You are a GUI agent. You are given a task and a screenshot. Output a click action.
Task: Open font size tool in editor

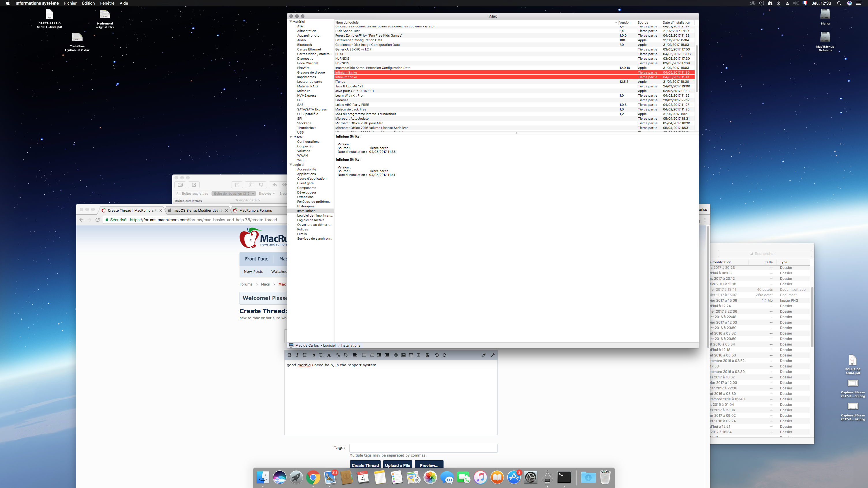tap(321, 355)
